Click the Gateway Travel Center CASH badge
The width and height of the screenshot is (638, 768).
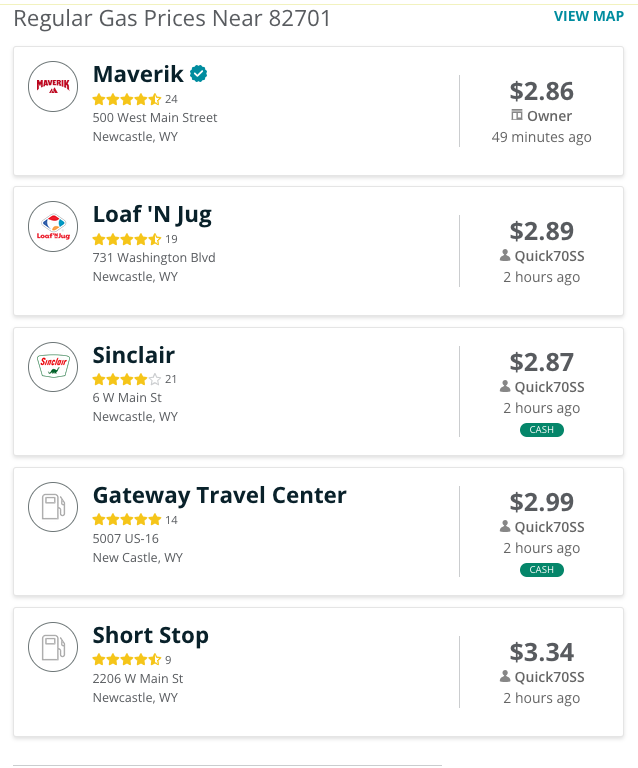pos(542,570)
